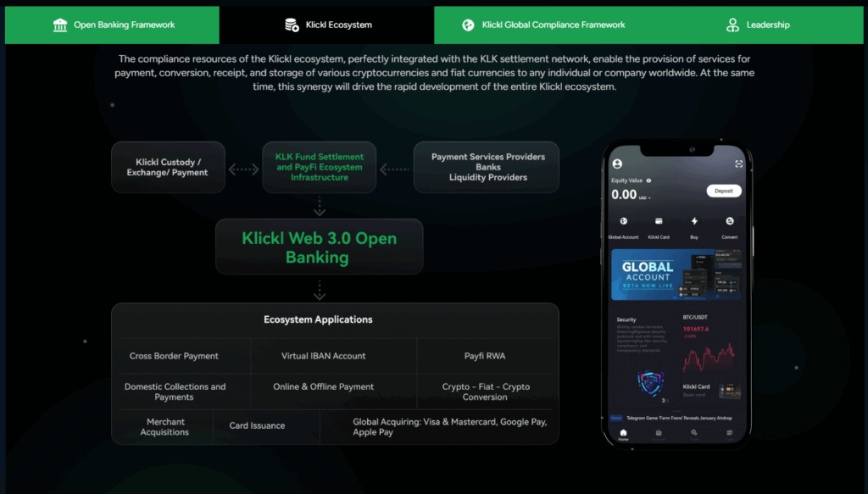Screen dimensions: 868x494
Task: Click the Klickl Web 3.0 Open Banking box
Action: tap(320, 247)
